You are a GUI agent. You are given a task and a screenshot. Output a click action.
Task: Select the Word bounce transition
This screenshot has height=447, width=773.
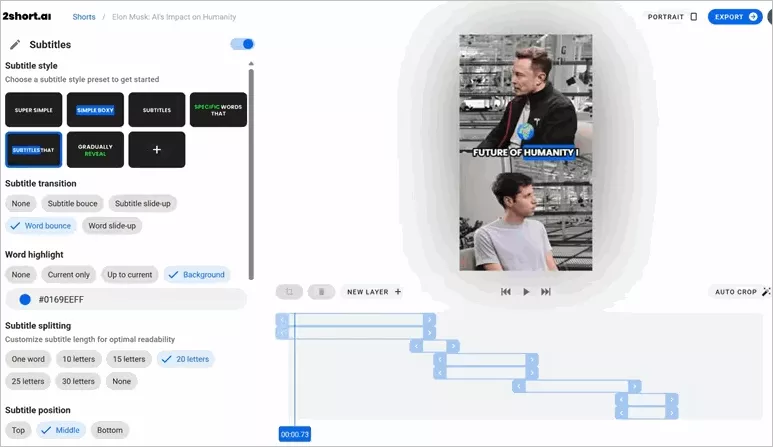click(x=41, y=226)
